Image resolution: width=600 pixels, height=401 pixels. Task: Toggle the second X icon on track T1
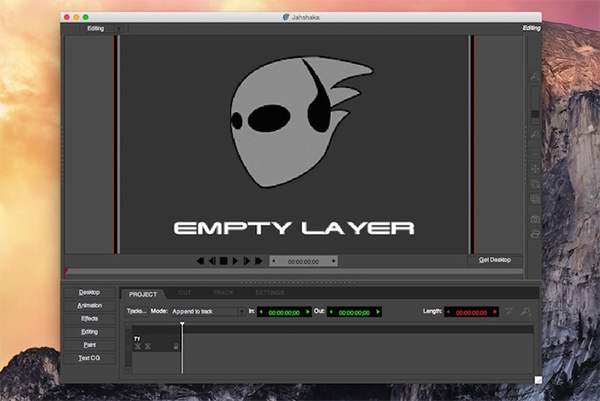tap(147, 346)
